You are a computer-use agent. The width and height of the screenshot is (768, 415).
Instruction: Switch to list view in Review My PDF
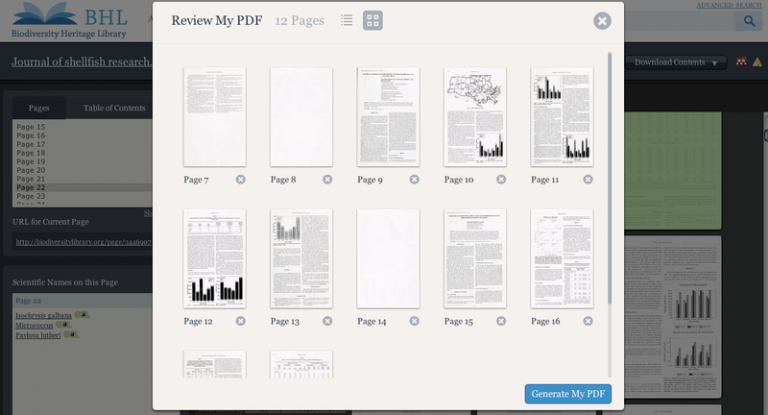346,20
